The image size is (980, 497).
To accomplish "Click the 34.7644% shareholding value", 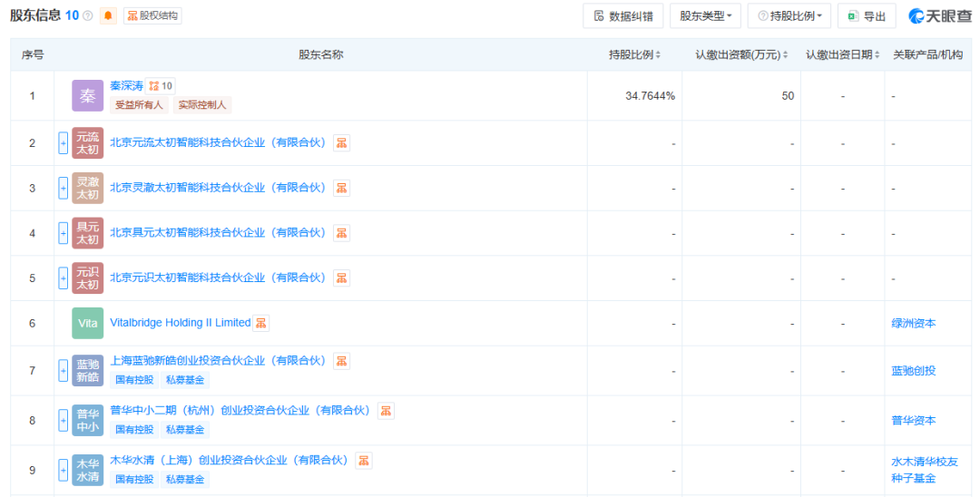I will [x=650, y=96].
